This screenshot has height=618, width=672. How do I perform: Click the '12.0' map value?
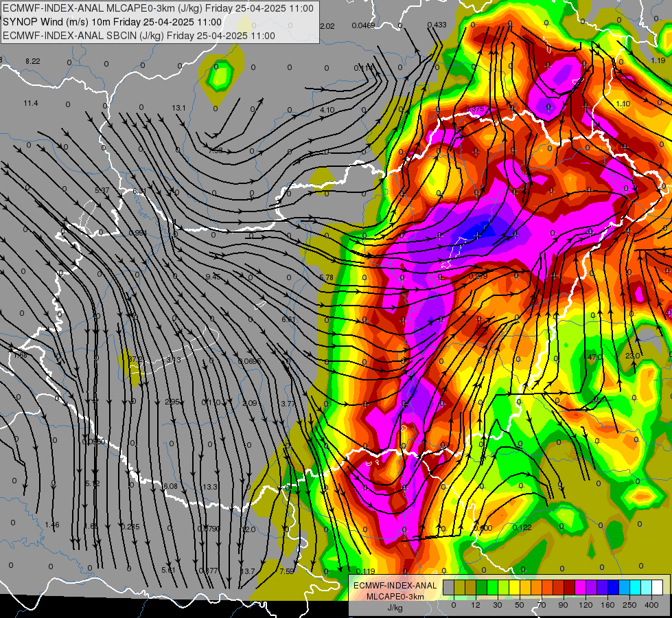point(249,529)
